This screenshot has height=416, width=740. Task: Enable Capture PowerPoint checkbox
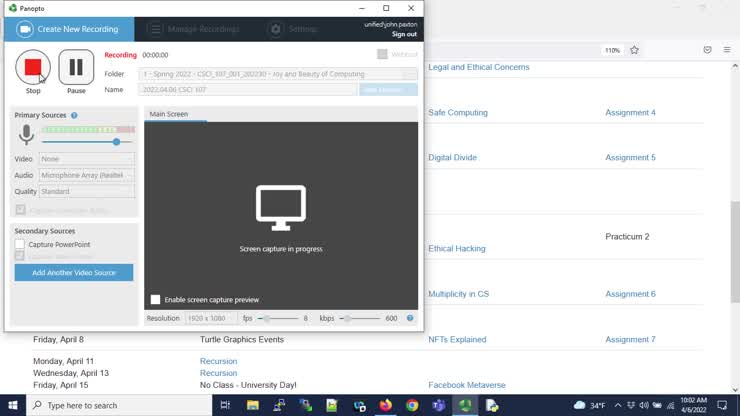coord(20,244)
